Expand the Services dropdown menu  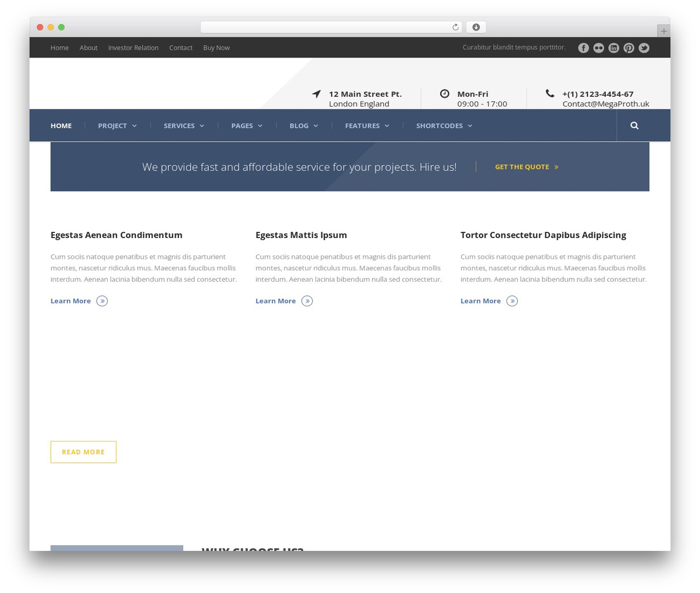tap(184, 126)
